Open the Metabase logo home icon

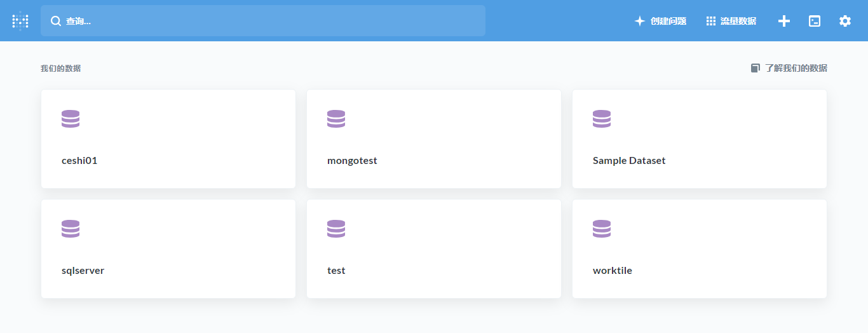[20, 21]
